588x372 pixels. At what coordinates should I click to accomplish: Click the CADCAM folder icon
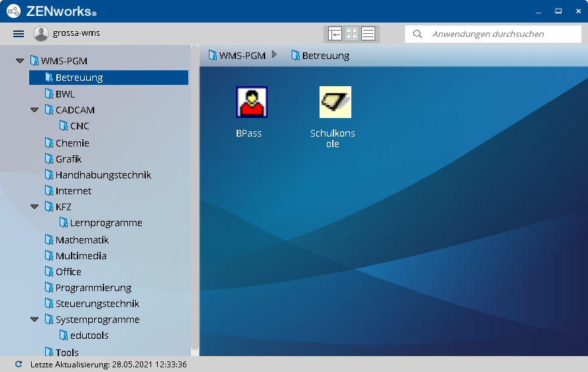tap(49, 110)
